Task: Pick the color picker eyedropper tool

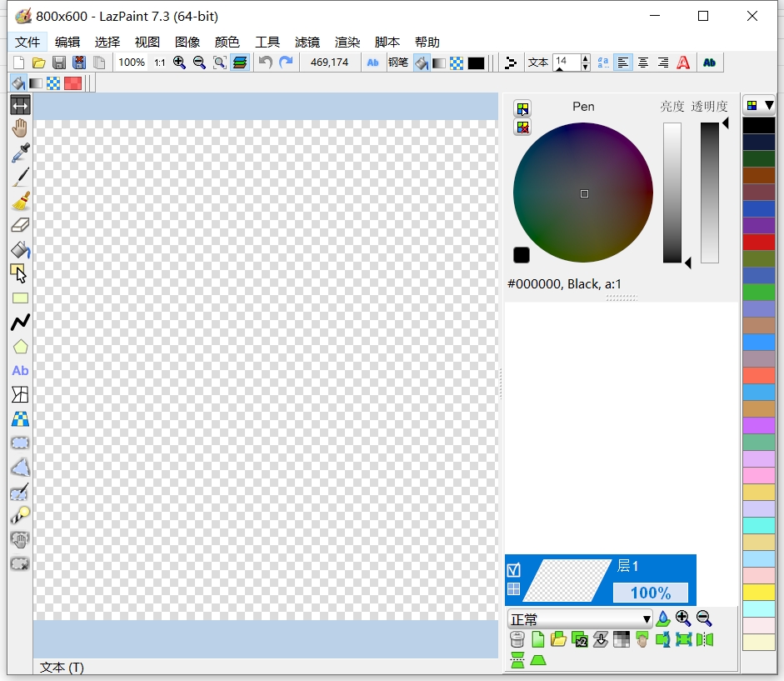Action: pyautogui.click(x=20, y=153)
